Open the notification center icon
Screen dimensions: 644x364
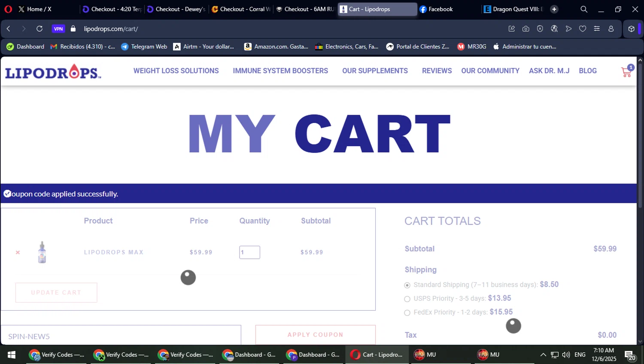630,355
